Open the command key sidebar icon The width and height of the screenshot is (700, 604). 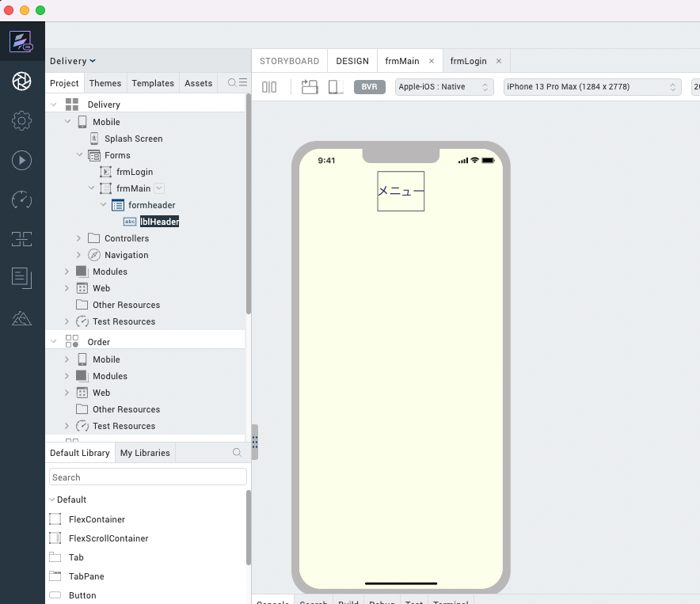tap(21, 239)
